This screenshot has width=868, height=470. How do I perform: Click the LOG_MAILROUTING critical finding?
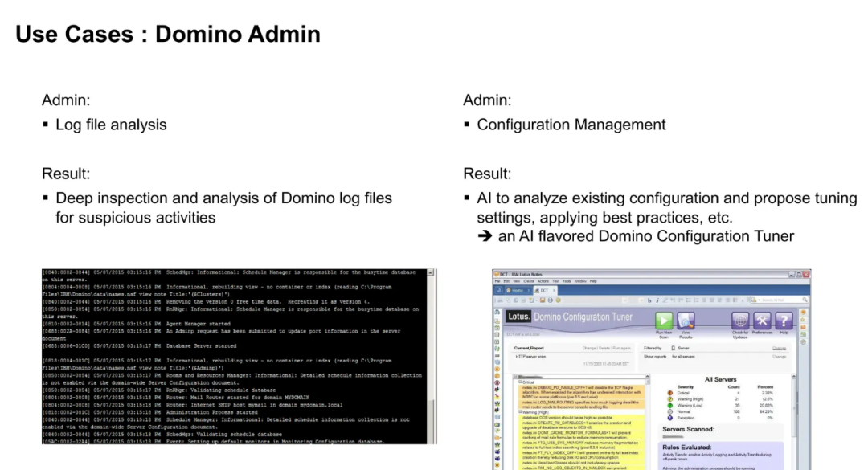(x=582, y=405)
